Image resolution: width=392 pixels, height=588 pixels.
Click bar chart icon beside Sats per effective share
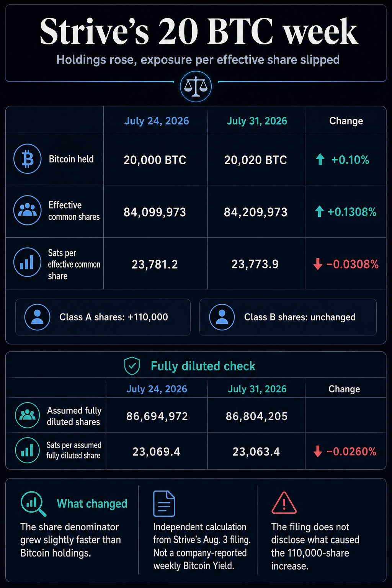27,262
